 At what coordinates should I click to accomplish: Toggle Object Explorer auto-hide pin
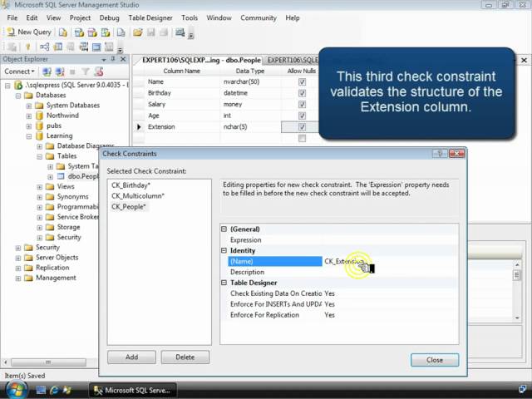tap(113, 59)
